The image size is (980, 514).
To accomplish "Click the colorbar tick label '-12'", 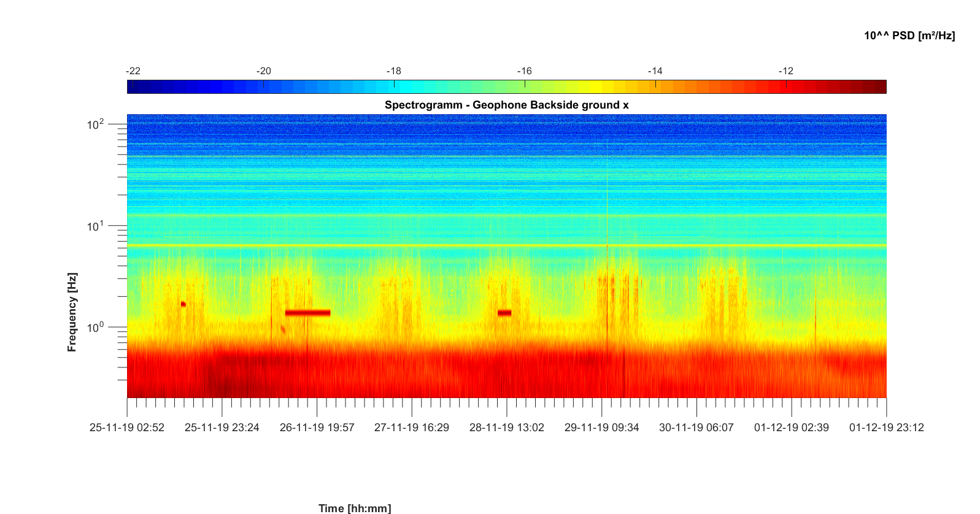I will click(786, 71).
